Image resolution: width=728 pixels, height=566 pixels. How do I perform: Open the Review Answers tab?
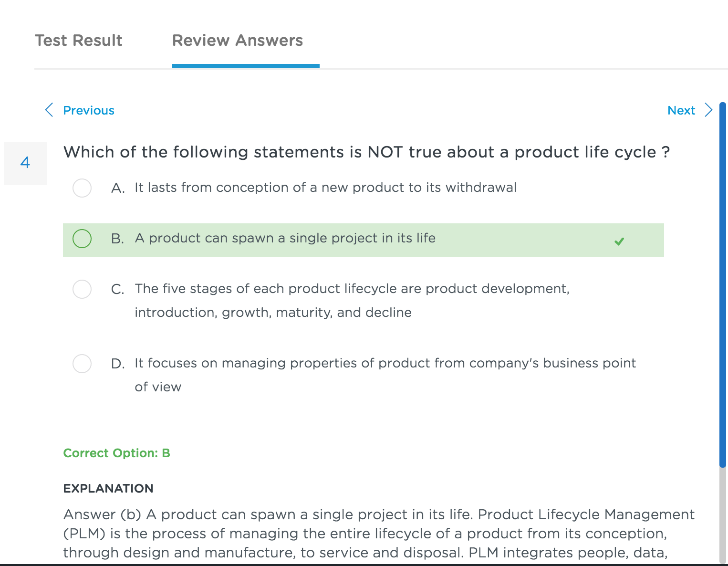[x=238, y=41]
